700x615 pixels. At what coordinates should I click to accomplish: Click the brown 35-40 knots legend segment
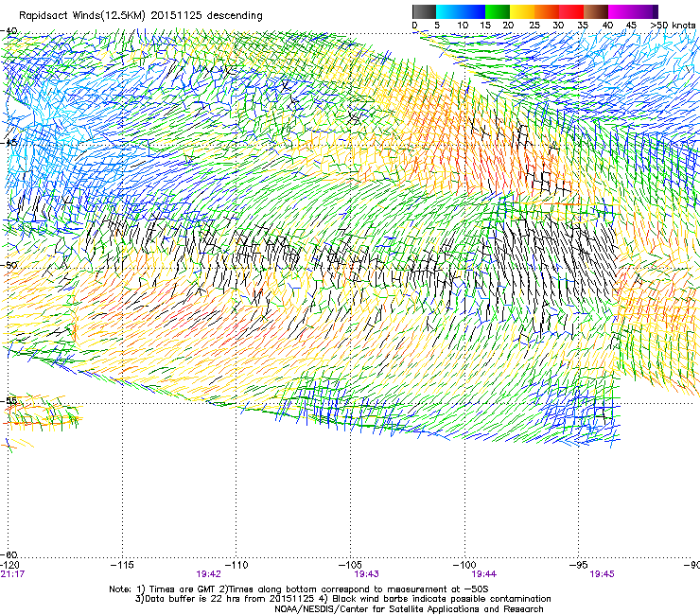point(596,11)
